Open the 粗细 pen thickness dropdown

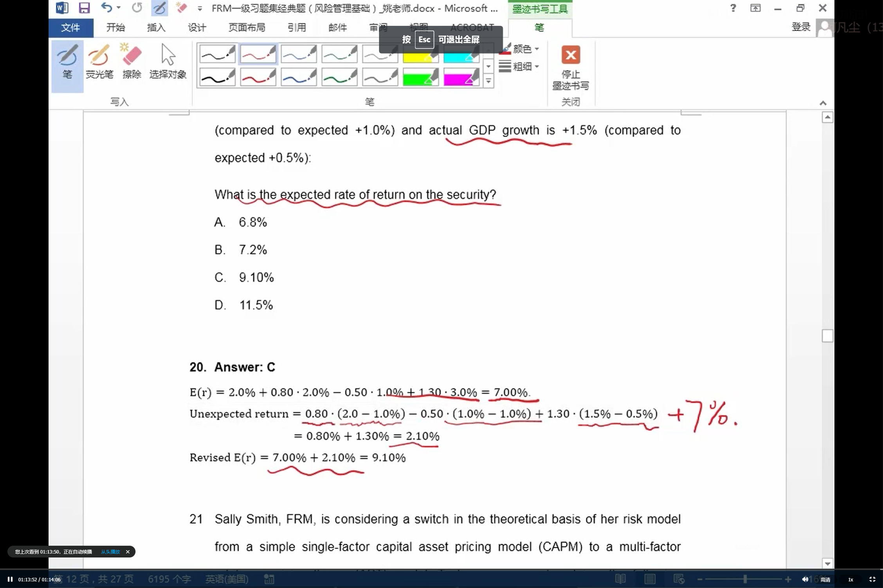[x=520, y=67]
